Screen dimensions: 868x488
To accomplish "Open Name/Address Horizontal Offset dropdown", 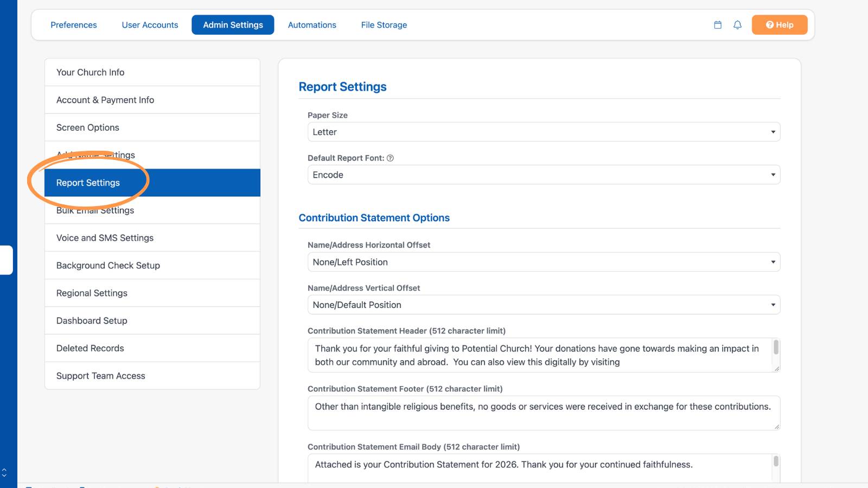I will click(x=544, y=262).
